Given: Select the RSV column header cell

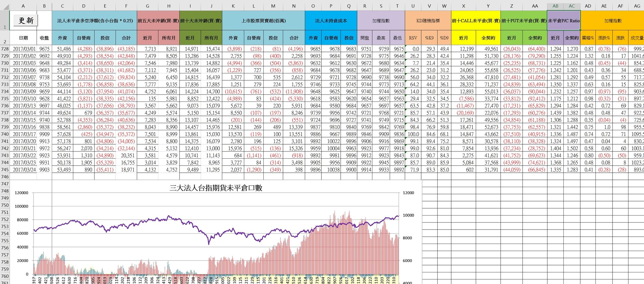Looking at the screenshot, I should point(413,38).
